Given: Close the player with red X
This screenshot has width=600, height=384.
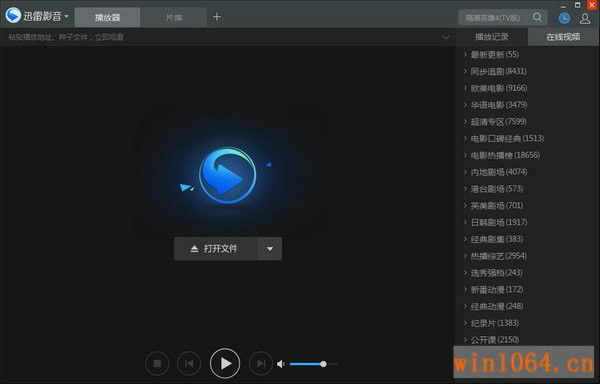Looking at the screenshot, I should 592,5.
